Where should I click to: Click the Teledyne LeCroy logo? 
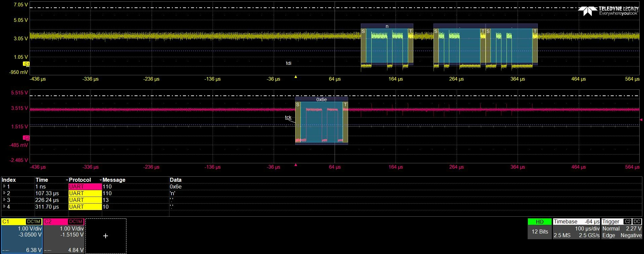(x=609, y=11)
